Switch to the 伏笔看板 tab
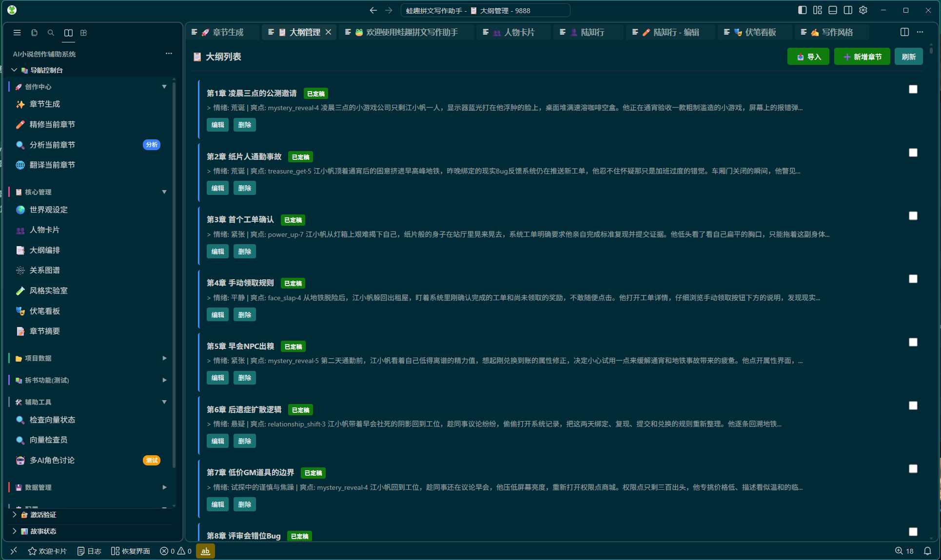This screenshot has height=560, width=941. [x=755, y=32]
